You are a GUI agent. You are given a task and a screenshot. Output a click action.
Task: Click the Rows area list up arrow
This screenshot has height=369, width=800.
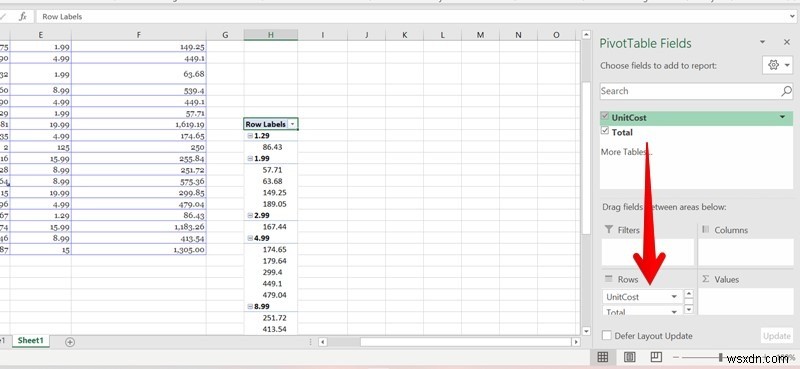[689, 294]
